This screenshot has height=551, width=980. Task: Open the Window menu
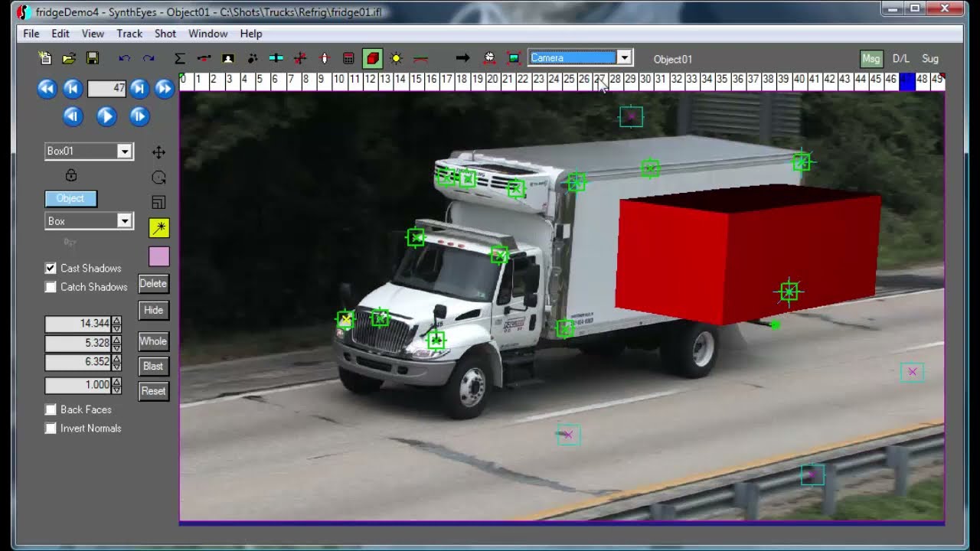(208, 34)
